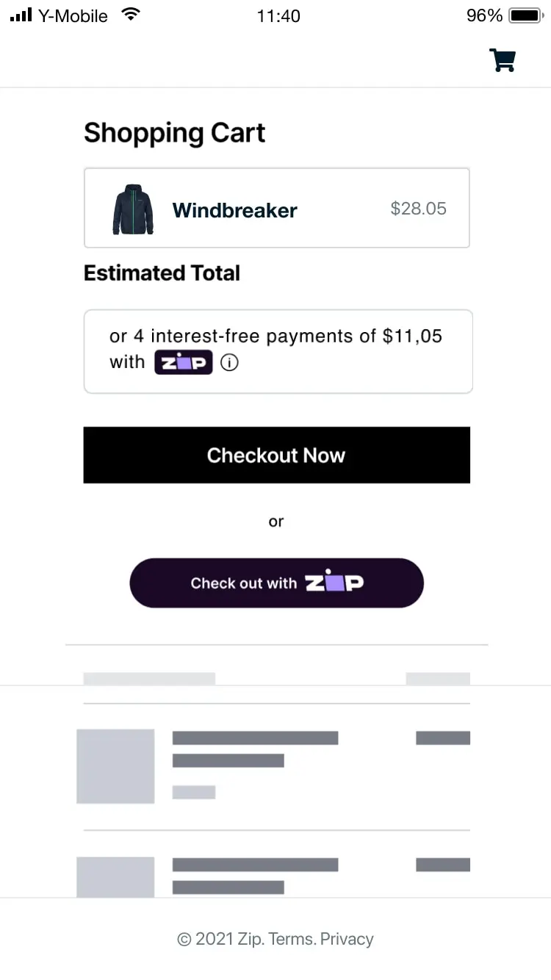
Task: Select the $28.05 price label
Action: (418, 209)
